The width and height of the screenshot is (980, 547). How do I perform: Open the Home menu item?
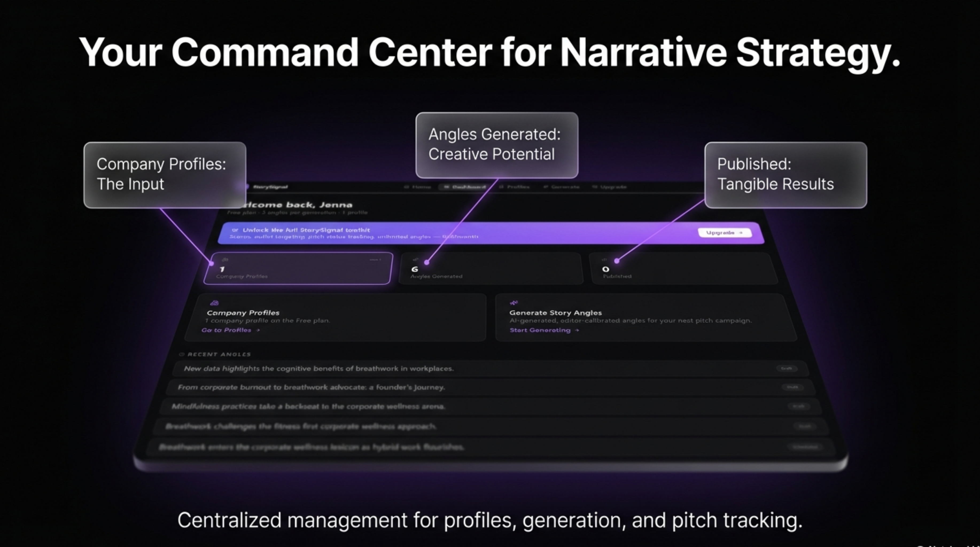[x=418, y=187]
